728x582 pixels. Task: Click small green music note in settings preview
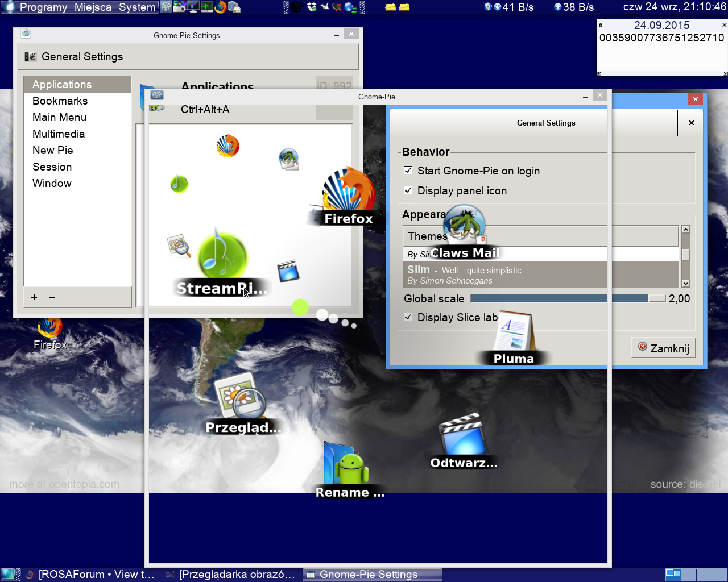pyautogui.click(x=179, y=183)
